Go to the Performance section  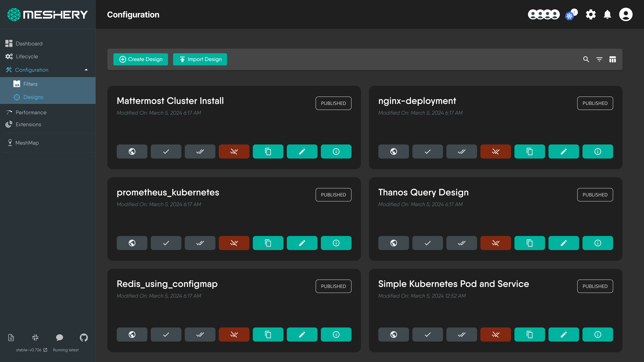[x=31, y=112]
